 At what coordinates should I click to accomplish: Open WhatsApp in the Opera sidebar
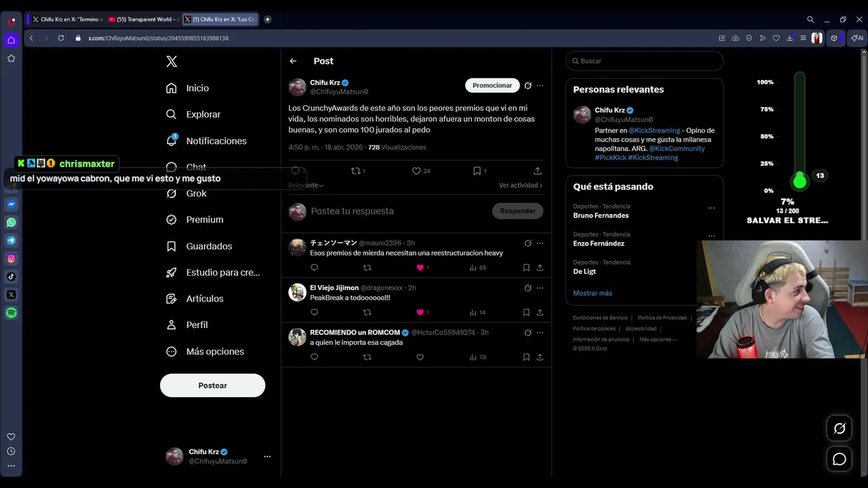12,222
